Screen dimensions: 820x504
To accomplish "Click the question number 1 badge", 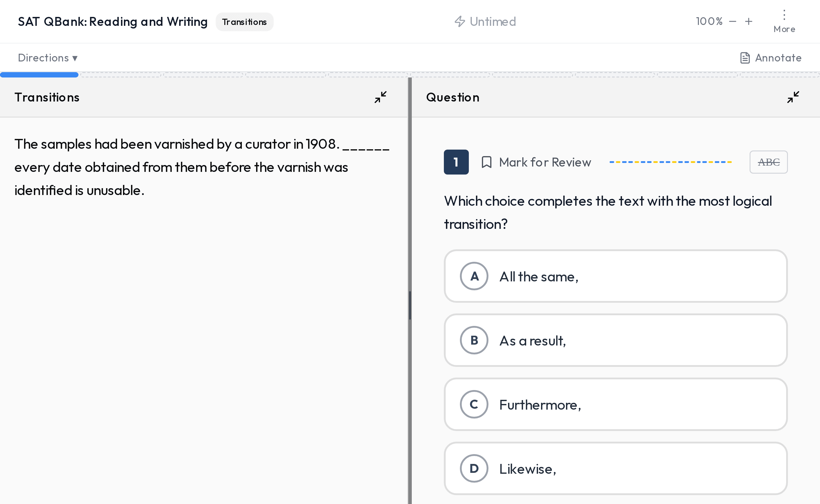I will click(x=456, y=162).
